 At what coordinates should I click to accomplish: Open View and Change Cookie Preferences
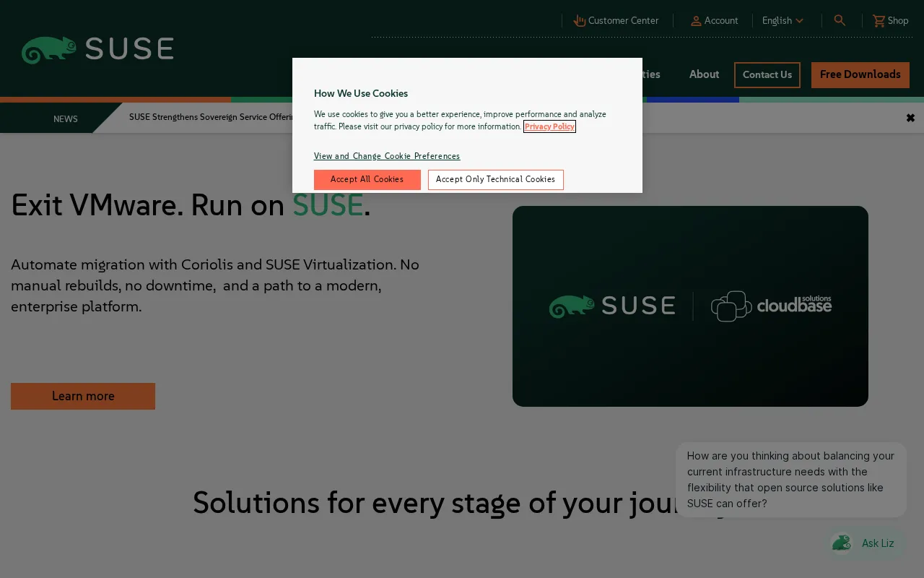coord(387,156)
